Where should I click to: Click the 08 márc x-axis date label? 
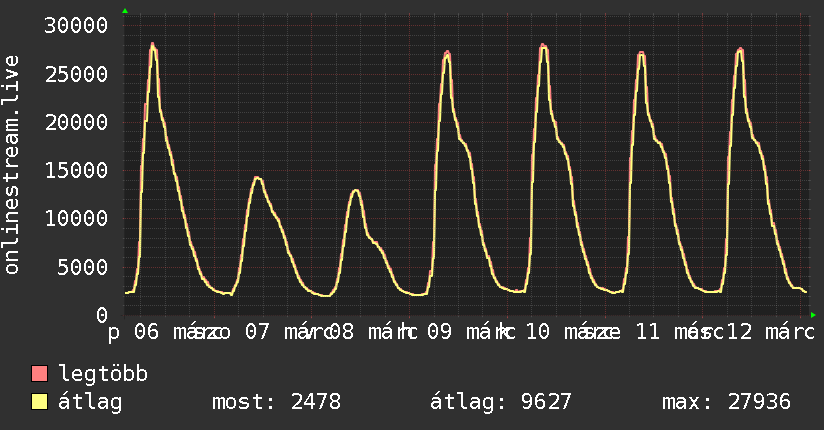pos(370,332)
